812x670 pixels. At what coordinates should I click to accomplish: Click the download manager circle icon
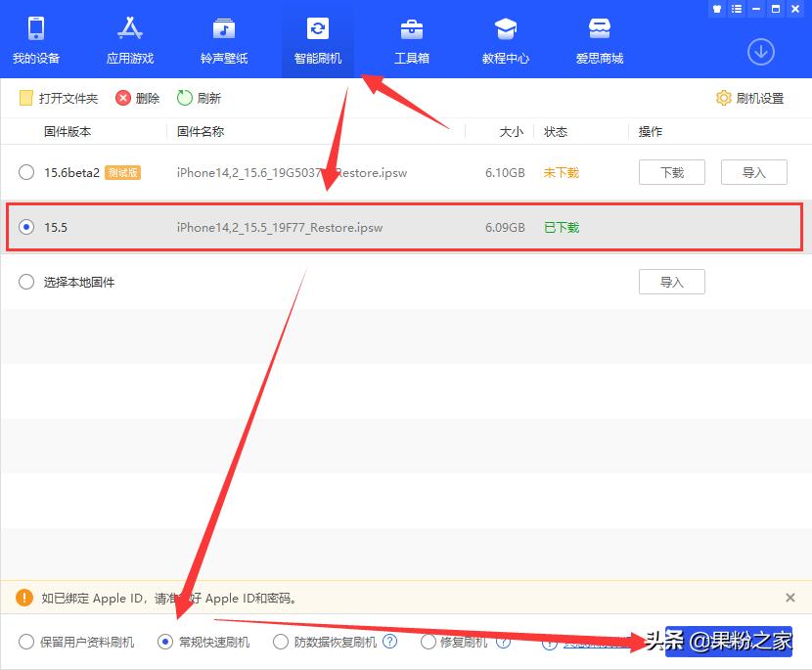[761, 52]
